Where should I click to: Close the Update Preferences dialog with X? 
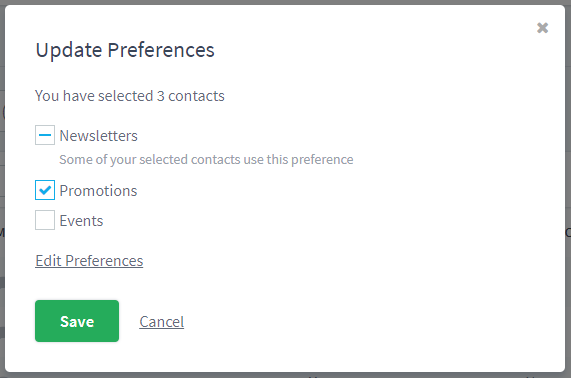542,28
